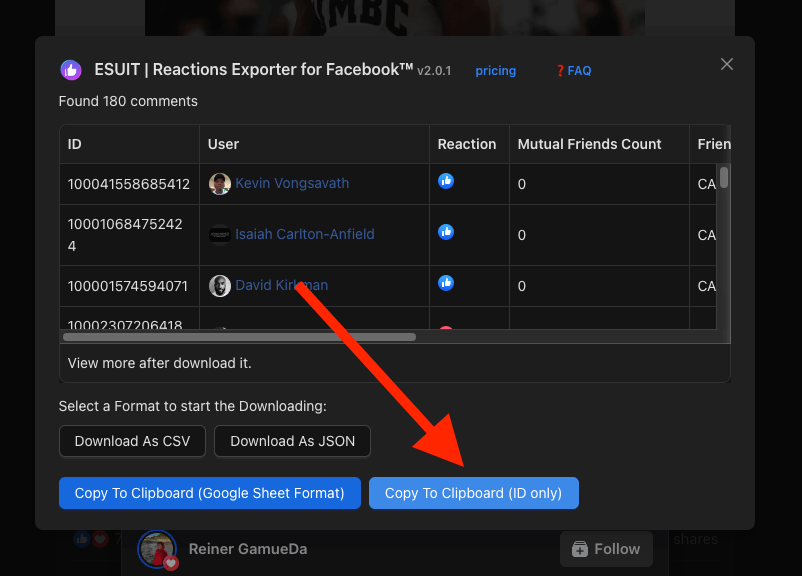Open the FAQ link
Viewport: 802px width, 576px height.
[573, 71]
